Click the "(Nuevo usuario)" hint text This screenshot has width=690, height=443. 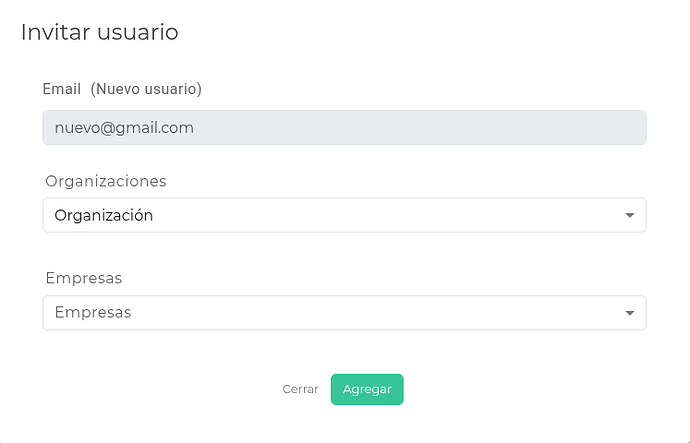[x=146, y=89]
